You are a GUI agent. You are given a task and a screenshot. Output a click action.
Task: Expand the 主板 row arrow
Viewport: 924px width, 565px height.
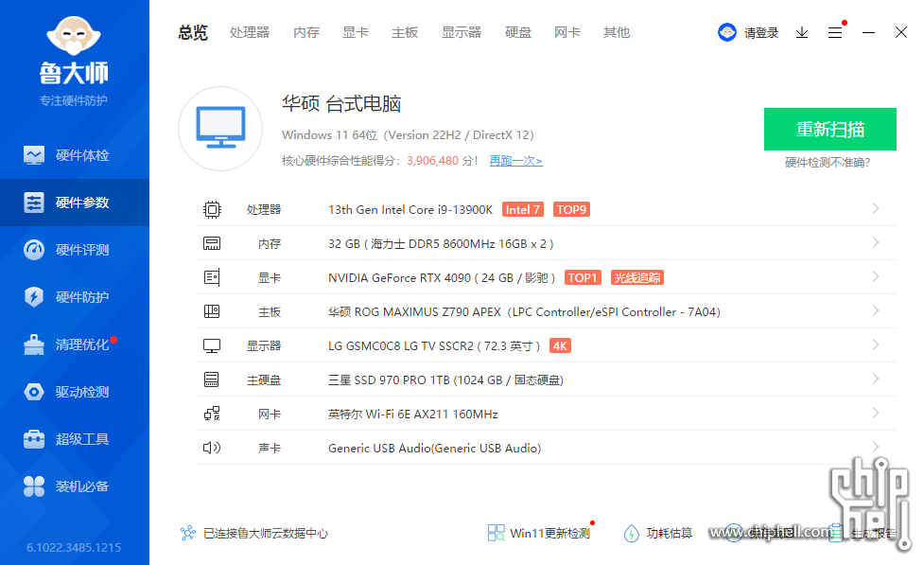pos(876,310)
